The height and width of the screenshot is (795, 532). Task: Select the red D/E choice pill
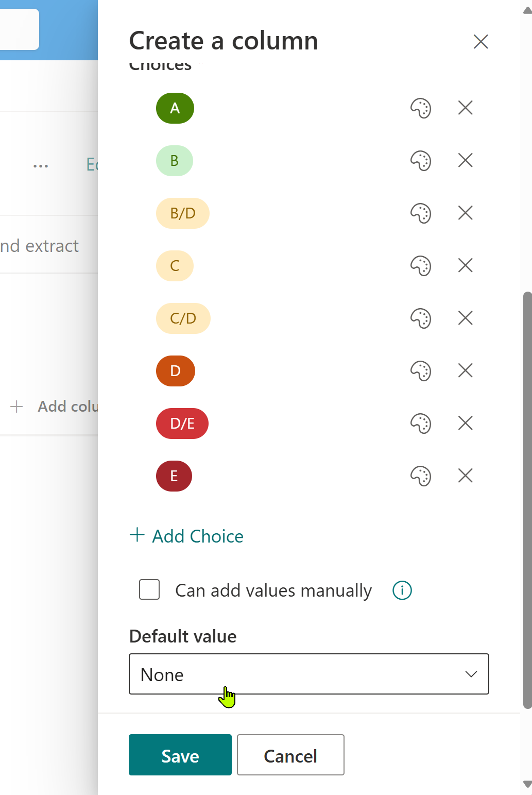tap(182, 424)
